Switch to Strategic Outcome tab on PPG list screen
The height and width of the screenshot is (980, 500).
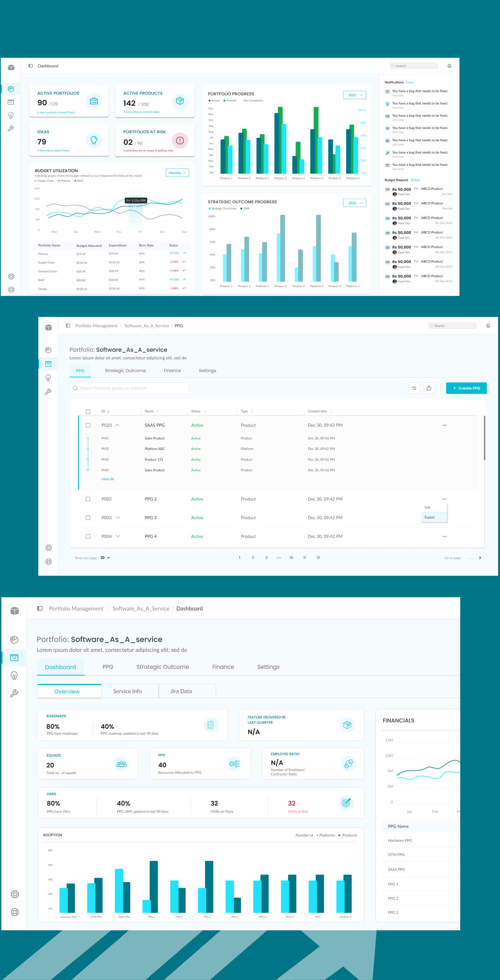[x=125, y=371]
